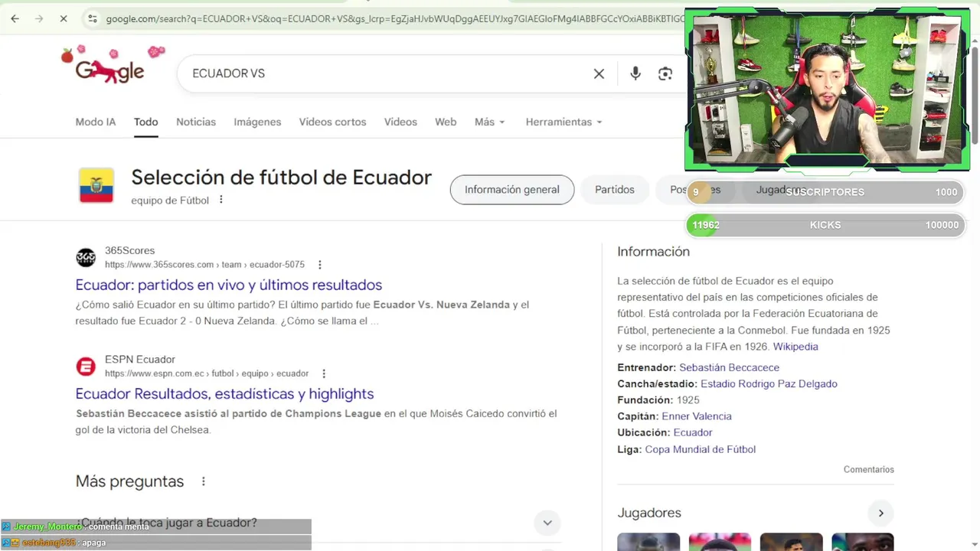This screenshot has width=980, height=551.
Task: Open Copa Mundial de Fútbol link
Action: coord(701,449)
